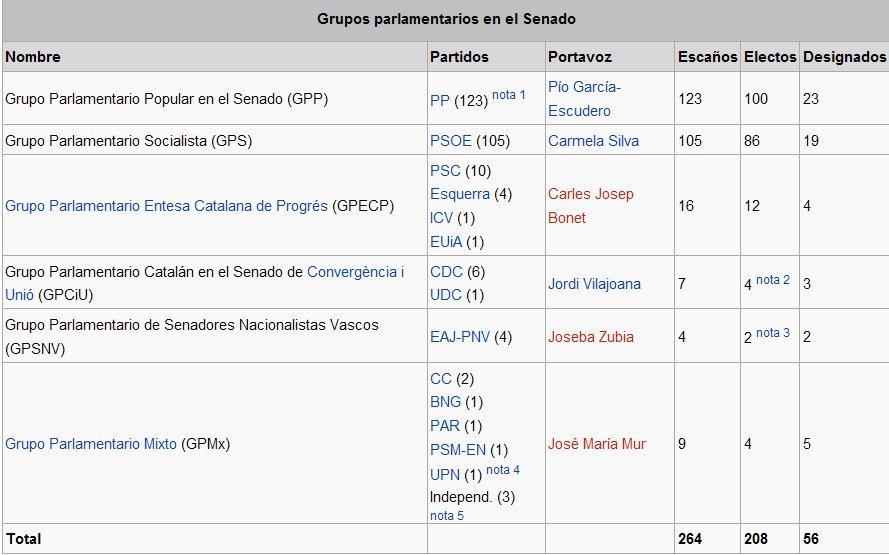Click the Jordi Vilajoana link

(594, 283)
